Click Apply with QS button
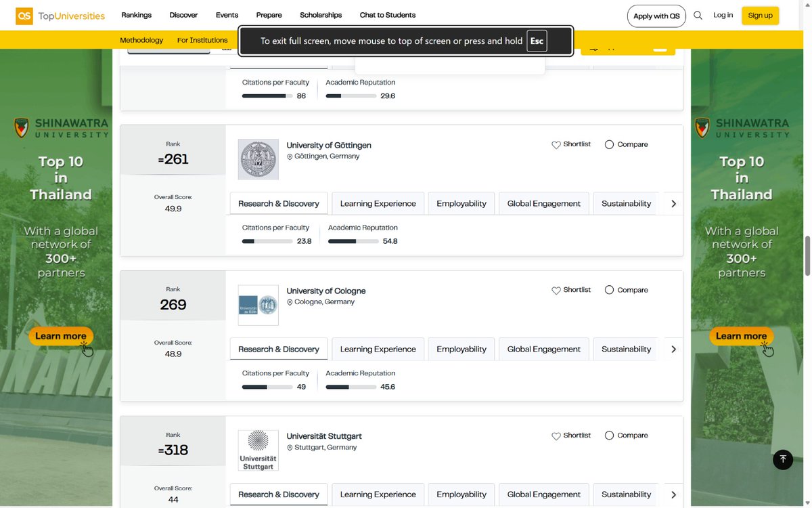This screenshot has height=508, width=812. pos(656,16)
